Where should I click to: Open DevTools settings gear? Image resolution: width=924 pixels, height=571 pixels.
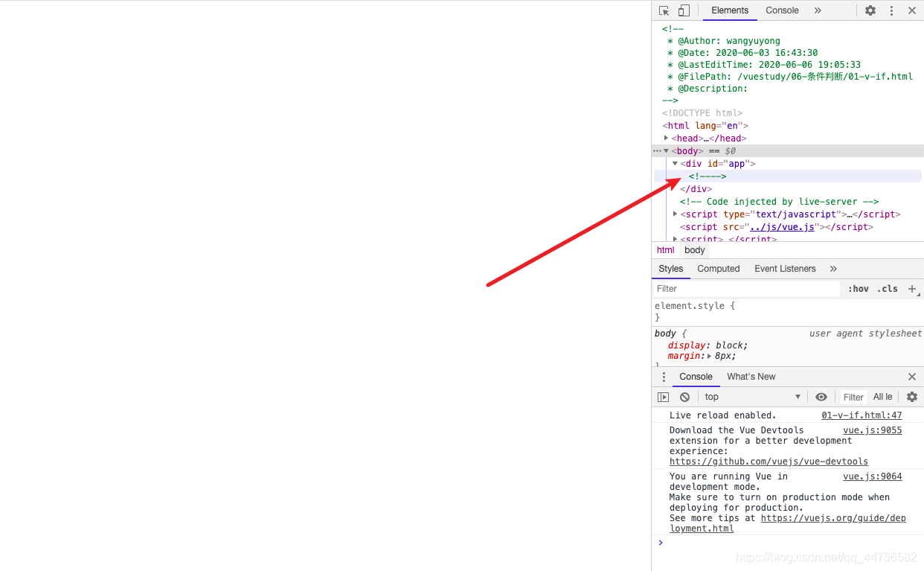click(x=870, y=10)
